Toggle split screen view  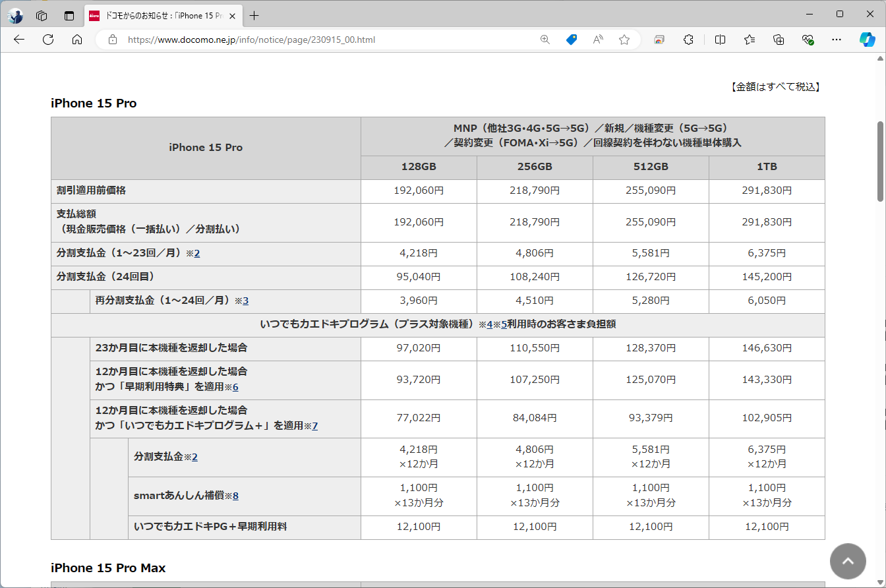point(720,40)
